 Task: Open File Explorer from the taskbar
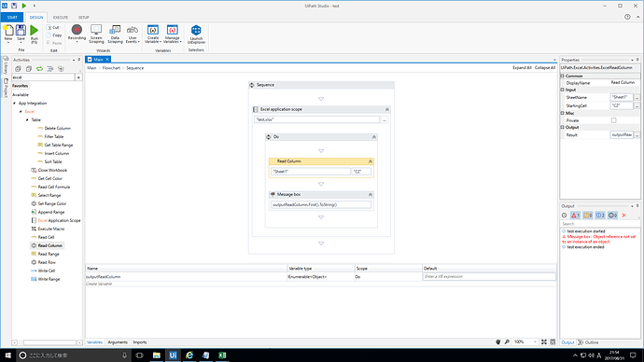coord(157,355)
